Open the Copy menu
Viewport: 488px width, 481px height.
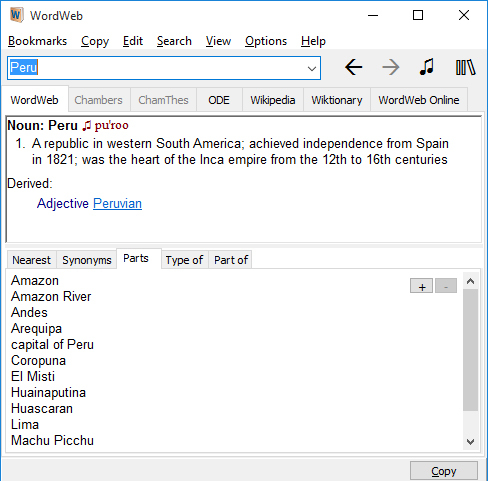95,41
